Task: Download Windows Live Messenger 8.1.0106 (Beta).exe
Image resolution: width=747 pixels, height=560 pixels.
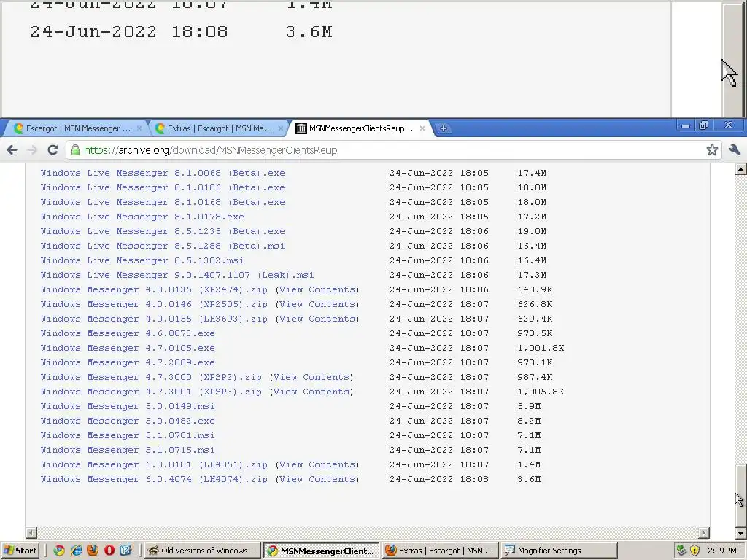Action: (x=163, y=187)
